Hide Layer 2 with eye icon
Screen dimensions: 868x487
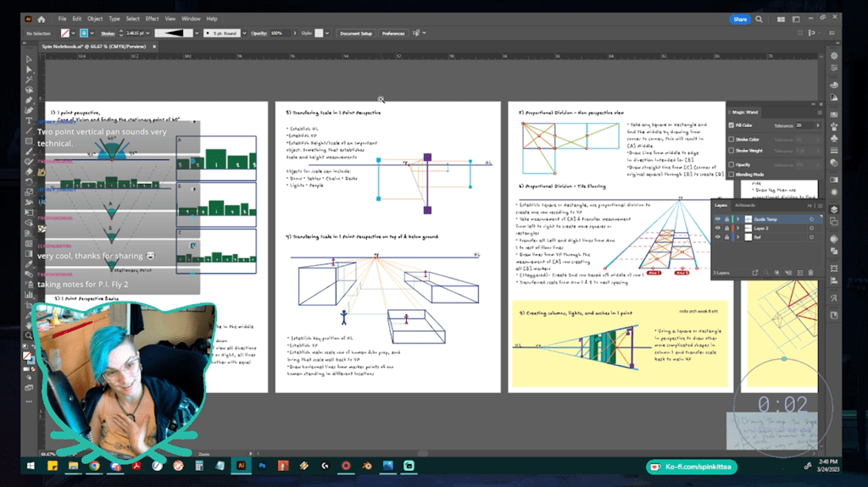click(717, 228)
